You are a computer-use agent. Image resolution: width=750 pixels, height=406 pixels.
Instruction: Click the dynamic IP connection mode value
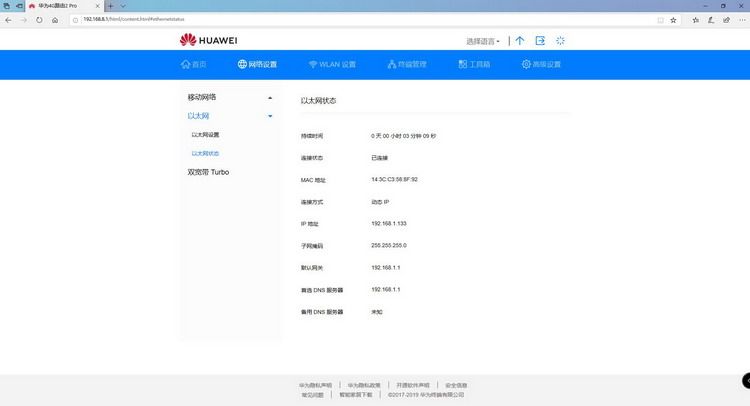pyautogui.click(x=380, y=202)
